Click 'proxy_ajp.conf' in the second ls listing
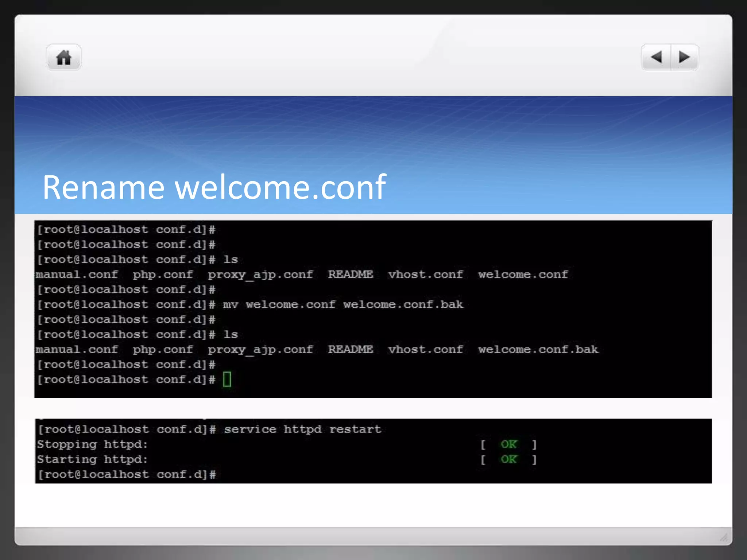 (x=260, y=350)
